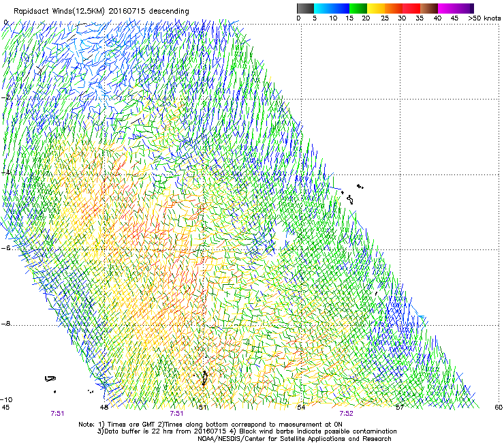Click the latitude axis label "-6"
Viewport: 504px width, 443px height.
(x=6, y=247)
